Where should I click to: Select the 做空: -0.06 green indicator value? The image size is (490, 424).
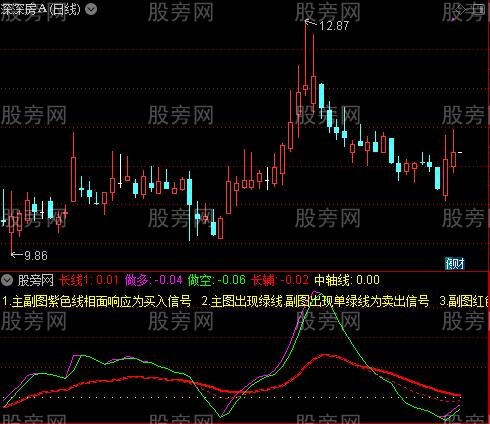pos(217,280)
